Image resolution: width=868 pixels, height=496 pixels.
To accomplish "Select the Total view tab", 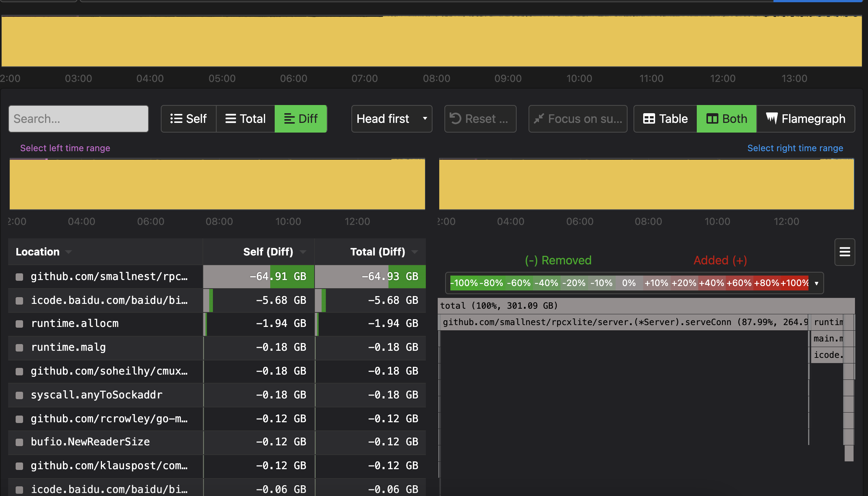I will tap(245, 119).
